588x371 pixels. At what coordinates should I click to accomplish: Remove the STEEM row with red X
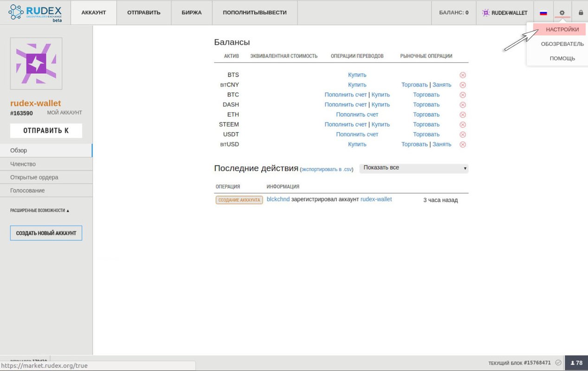pos(463,125)
